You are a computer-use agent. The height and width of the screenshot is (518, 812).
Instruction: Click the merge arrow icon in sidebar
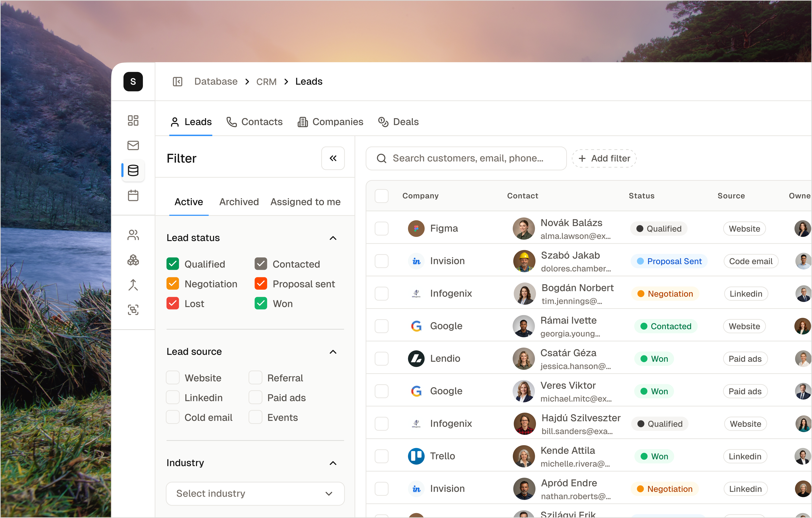(133, 285)
